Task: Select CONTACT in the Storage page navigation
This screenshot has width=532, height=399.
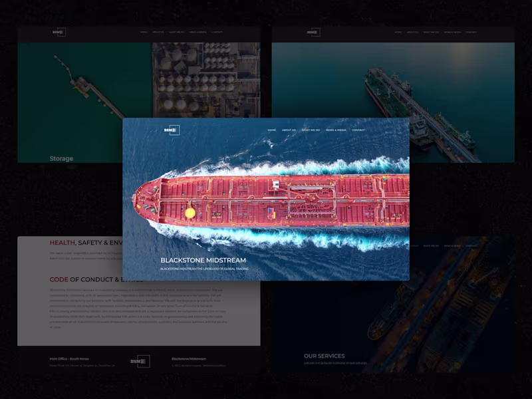Action: [x=217, y=32]
